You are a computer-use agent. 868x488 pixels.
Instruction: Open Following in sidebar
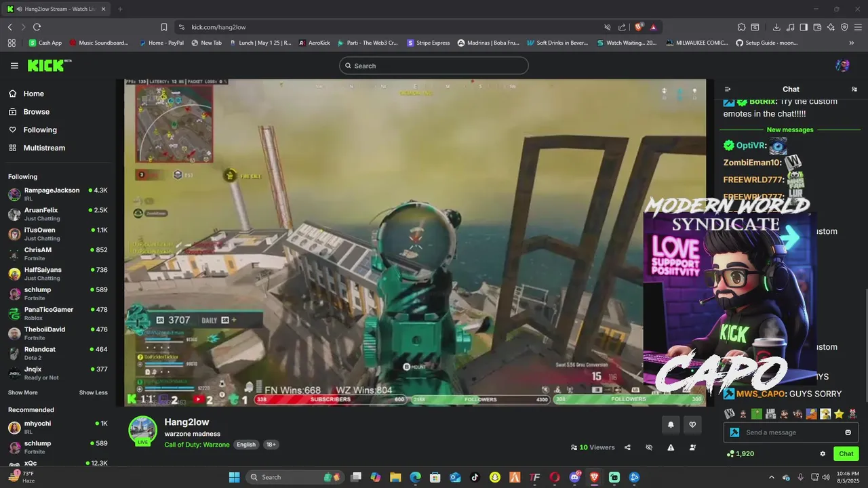coord(40,130)
